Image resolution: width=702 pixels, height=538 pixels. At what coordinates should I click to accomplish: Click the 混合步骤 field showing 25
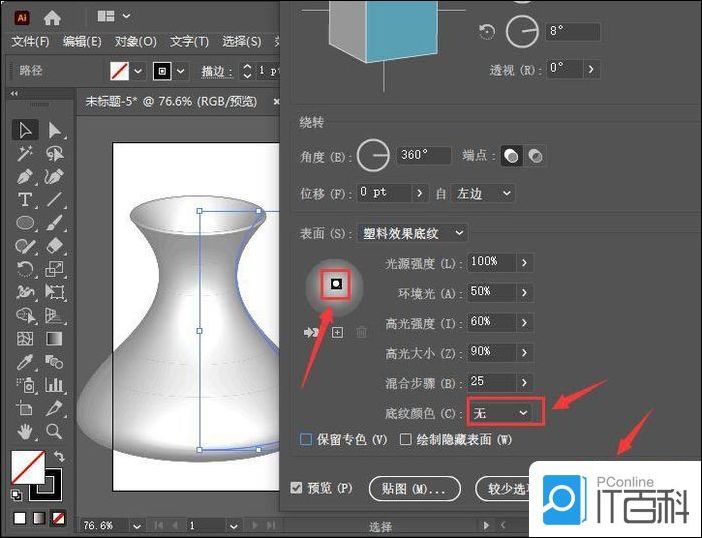[x=492, y=382]
